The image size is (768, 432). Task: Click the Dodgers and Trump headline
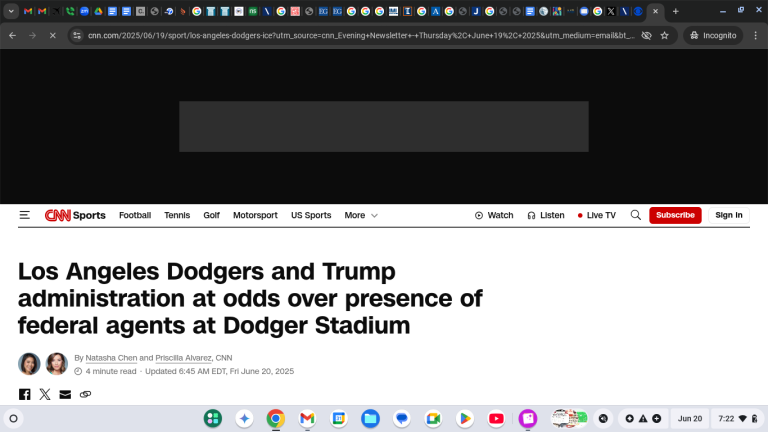click(250, 298)
